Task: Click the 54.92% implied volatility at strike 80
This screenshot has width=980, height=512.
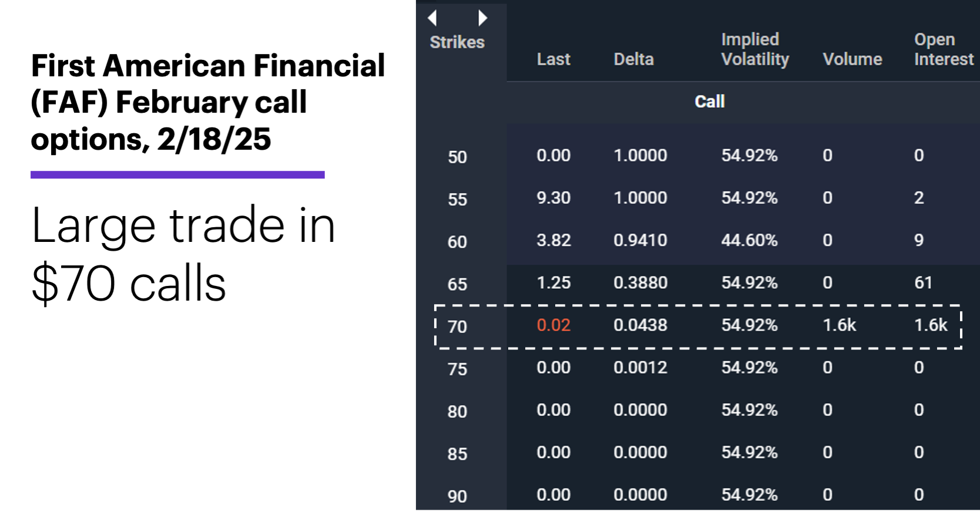Action: 749,410
